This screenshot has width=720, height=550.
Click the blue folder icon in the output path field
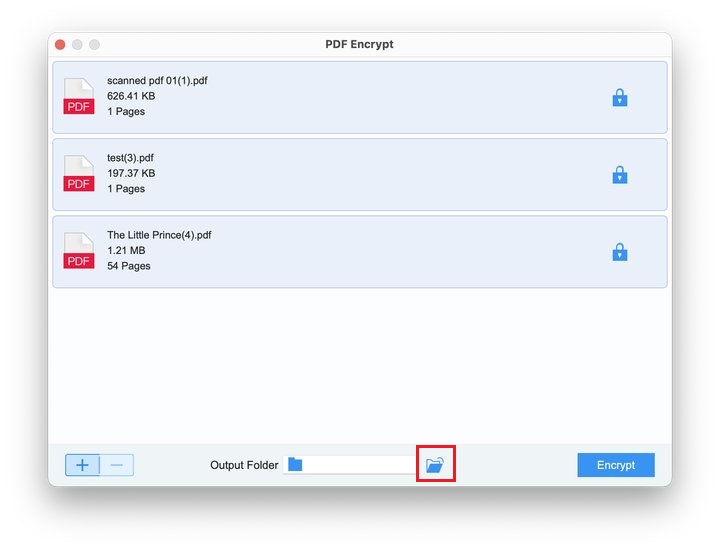[295, 464]
